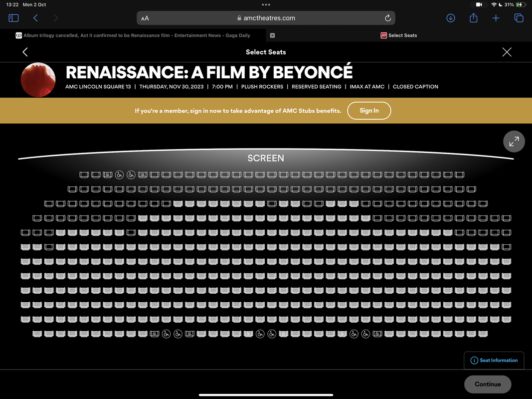Select the companion seat right of back-row right wheelchairs
The width and height of the screenshot is (532, 399).
[x=377, y=334]
